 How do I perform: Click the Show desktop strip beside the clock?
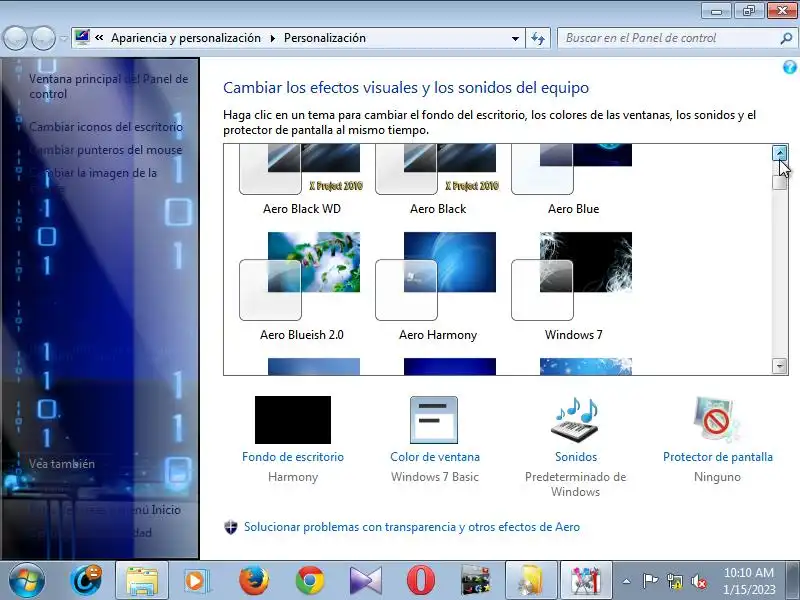tap(792, 580)
